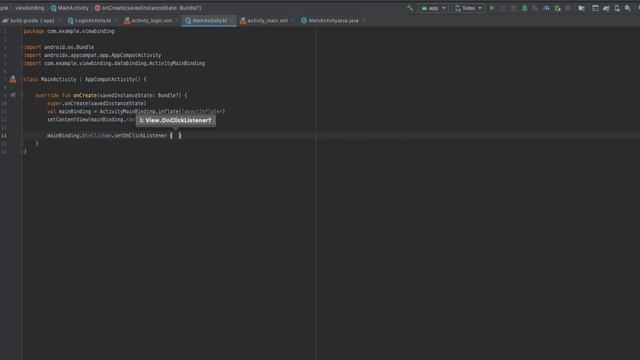This screenshot has width=640, height=360.
Task: Click the Apply Code Changes icon left of Debug
Action: coord(513,8)
